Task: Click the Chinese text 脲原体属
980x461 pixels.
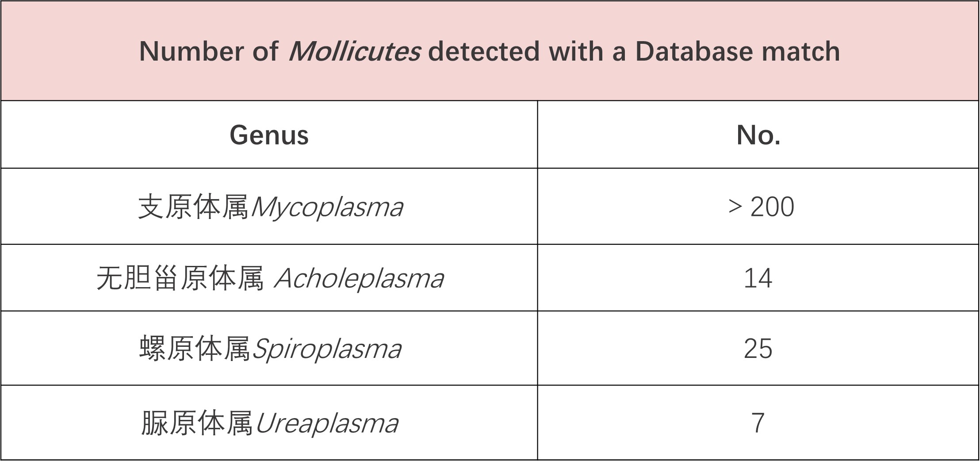Action: 197,423
